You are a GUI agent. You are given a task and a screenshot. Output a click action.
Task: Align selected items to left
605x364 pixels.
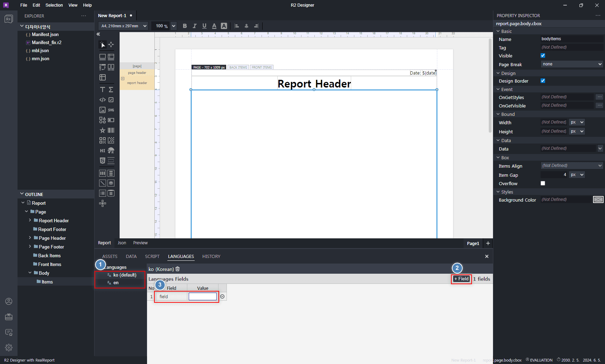tap(237, 26)
